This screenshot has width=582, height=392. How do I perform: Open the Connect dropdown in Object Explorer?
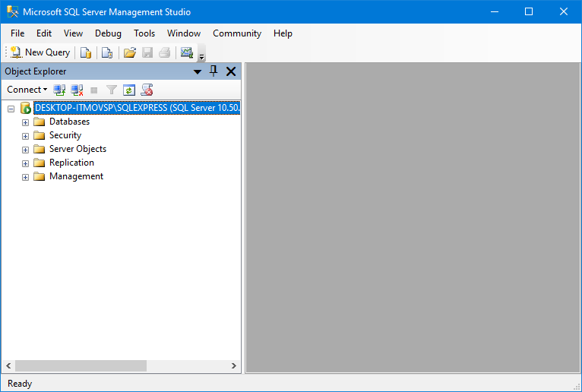pyautogui.click(x=27, y=90)
